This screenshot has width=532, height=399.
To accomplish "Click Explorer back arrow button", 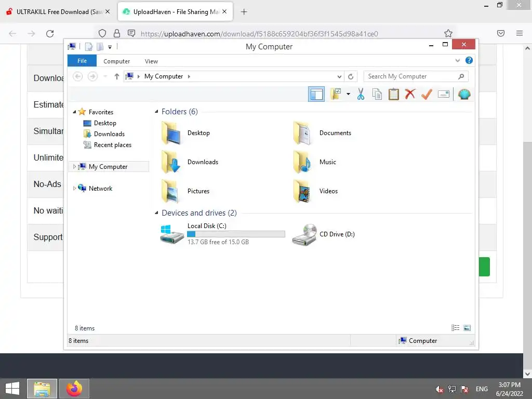I will tap(78, 76).
